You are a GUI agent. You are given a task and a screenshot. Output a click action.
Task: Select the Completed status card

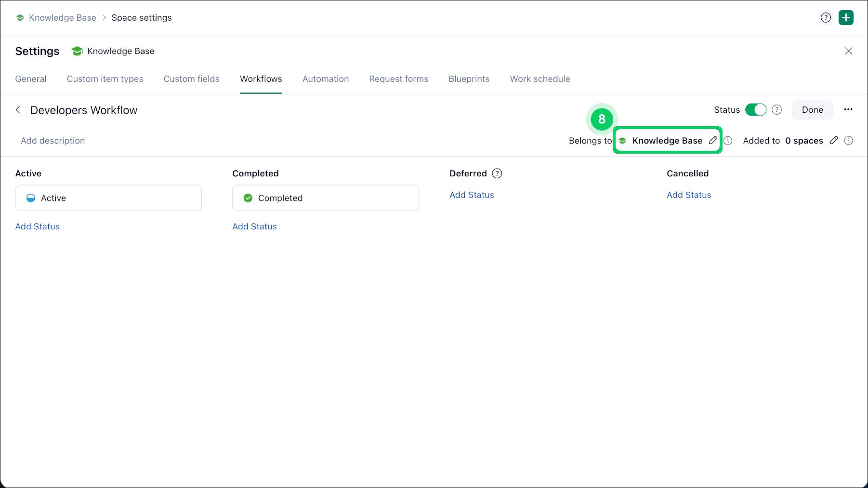(x=326, y=198)
